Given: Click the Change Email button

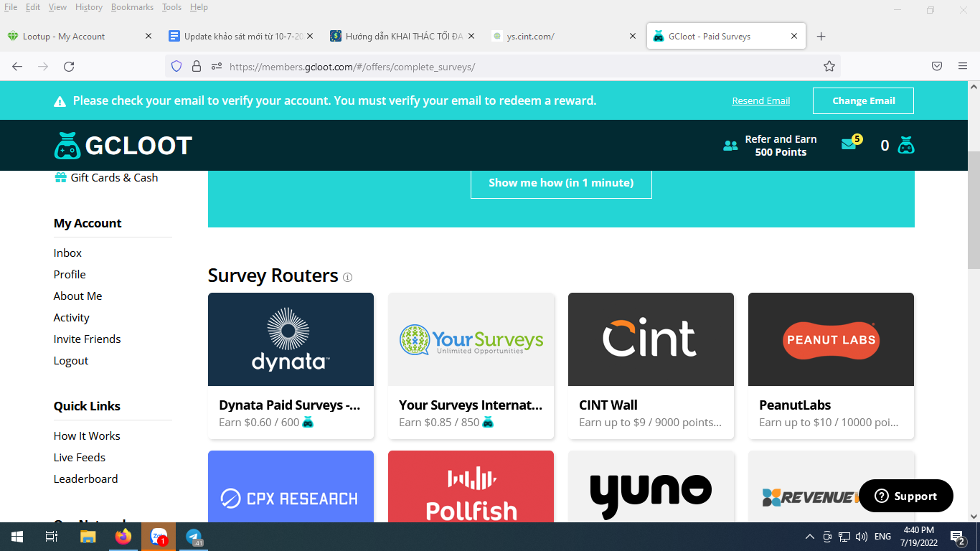Looking at the screenshot, I should [863, 101].
